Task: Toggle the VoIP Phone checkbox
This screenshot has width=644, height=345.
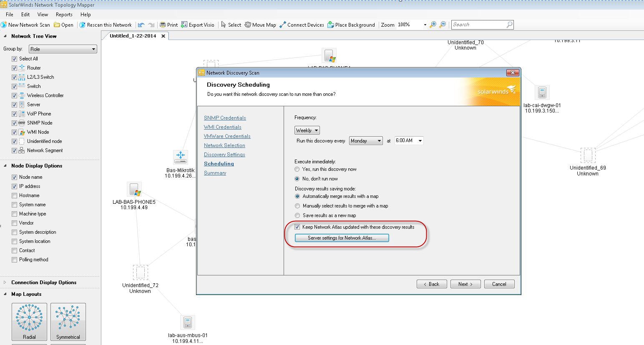Action: coord(15,114)
